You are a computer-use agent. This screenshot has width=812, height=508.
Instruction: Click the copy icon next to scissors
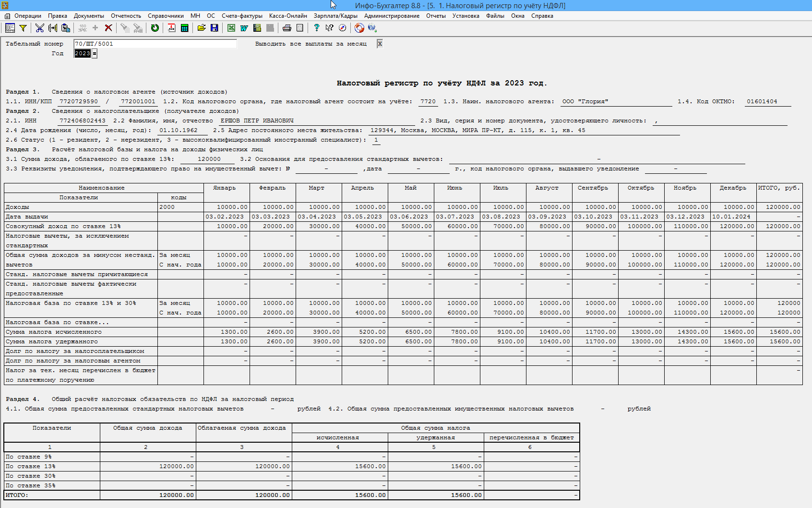[x=52, y=28]
